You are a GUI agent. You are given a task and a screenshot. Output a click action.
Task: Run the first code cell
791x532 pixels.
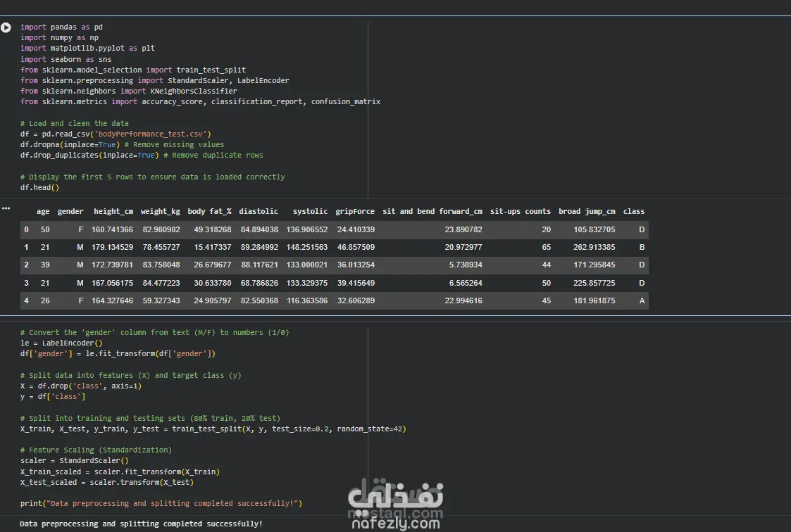[6, 27]
